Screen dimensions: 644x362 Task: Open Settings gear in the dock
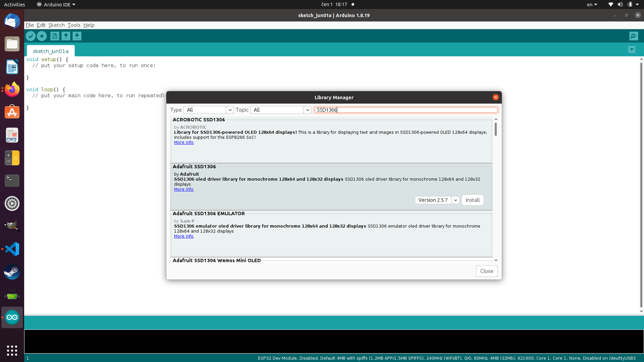[x=12, y=204]
